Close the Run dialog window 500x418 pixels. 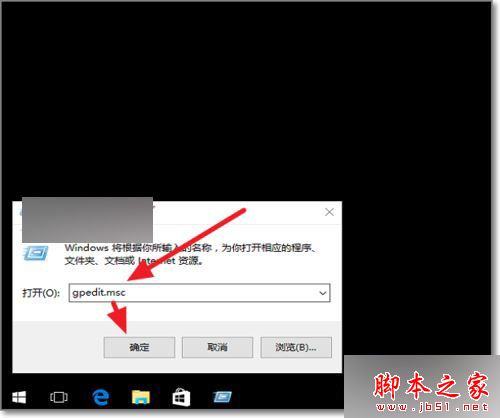329,212
